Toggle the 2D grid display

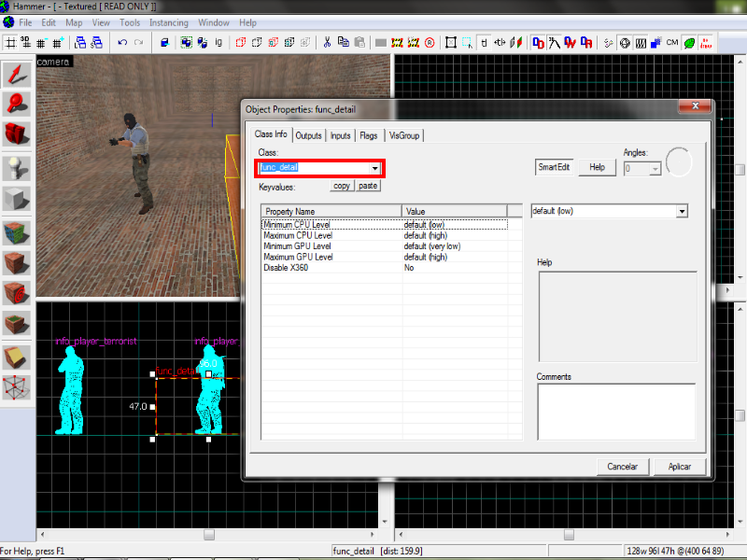[10, 43]
